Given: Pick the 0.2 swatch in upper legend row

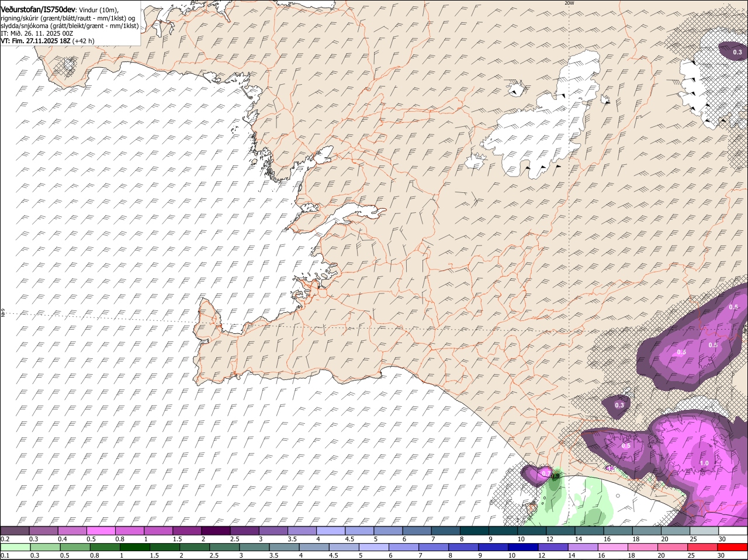Looking at the screenshot, I should coord(15,531).
